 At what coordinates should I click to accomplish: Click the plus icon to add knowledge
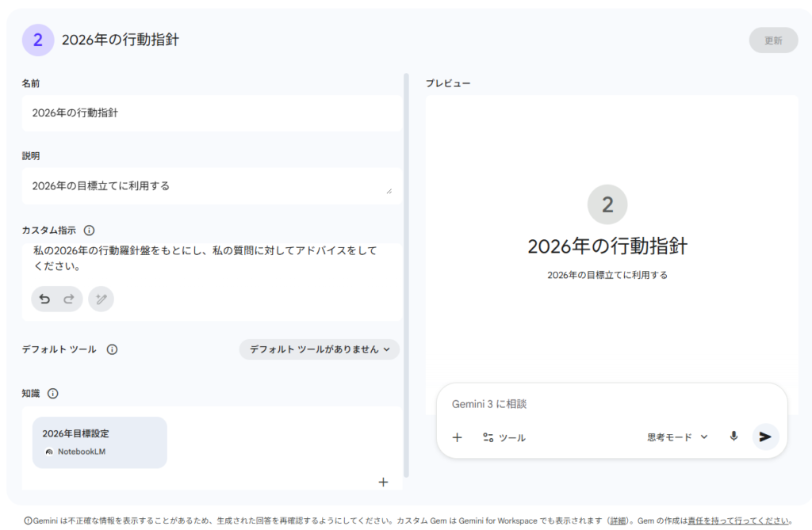click(x=383, y=482)
